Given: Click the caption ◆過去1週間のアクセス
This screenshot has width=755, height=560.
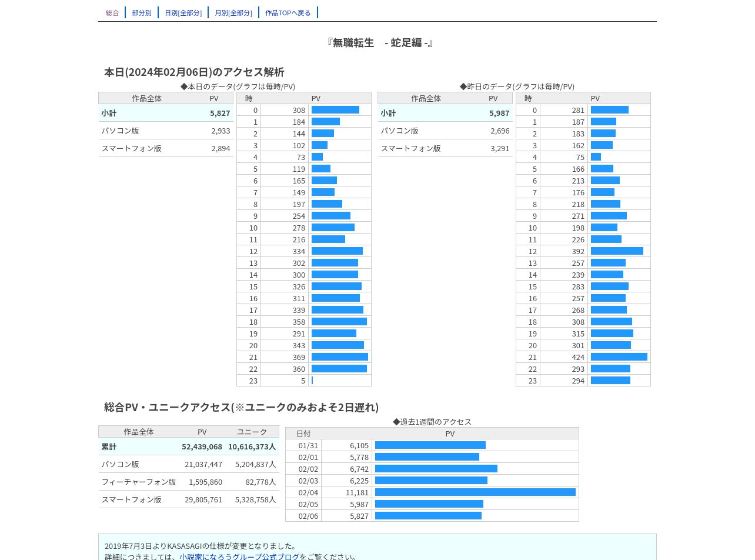Looking at the screenshot, I should coord(432,422).
